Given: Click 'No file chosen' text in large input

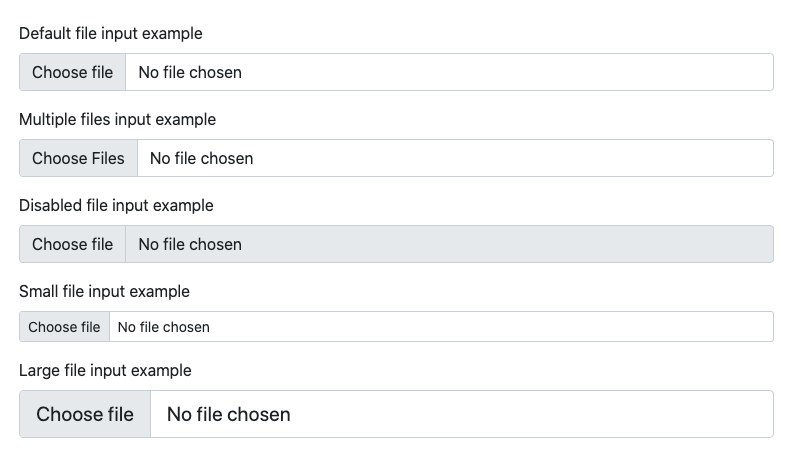Looking at the screenshot, I should click(x=228, y=414).
